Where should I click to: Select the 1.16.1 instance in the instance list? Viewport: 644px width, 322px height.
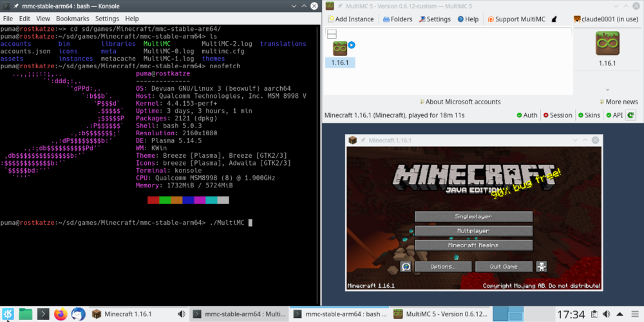pyautogui.click(x=340, y=53)
